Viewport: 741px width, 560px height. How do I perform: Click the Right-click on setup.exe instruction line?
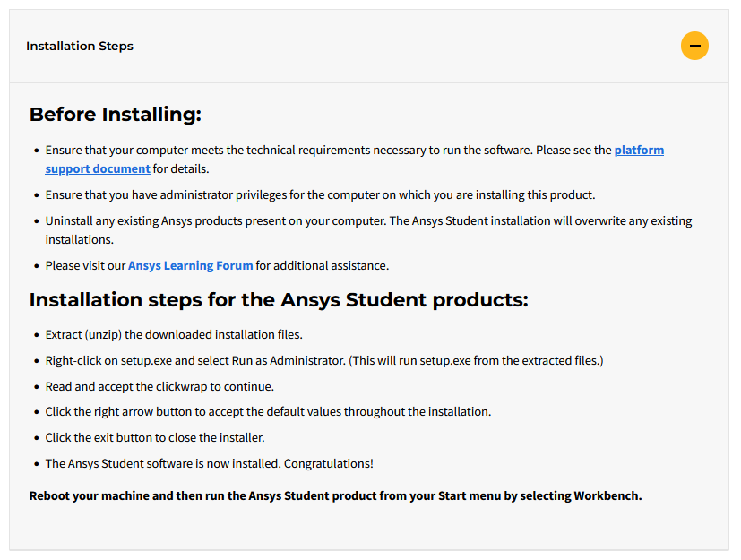point(324,360)
